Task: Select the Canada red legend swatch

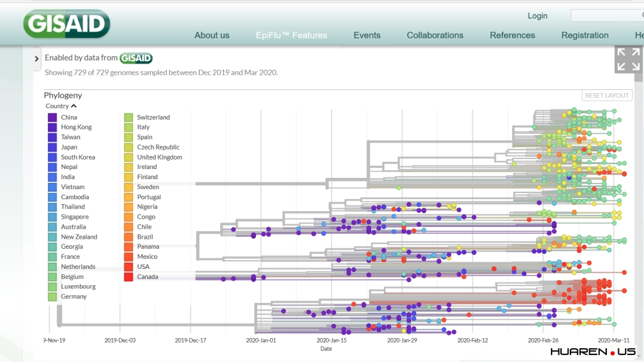Action: [128, 277]
